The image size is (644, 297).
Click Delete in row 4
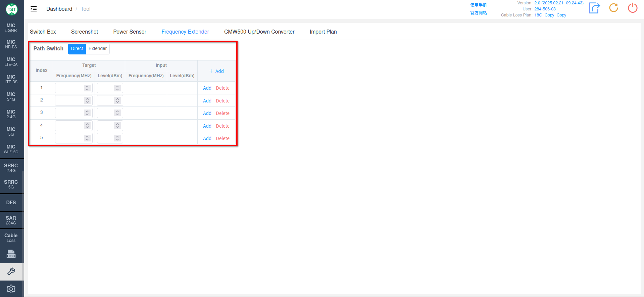pyautogui.click(x=222, y=126)
